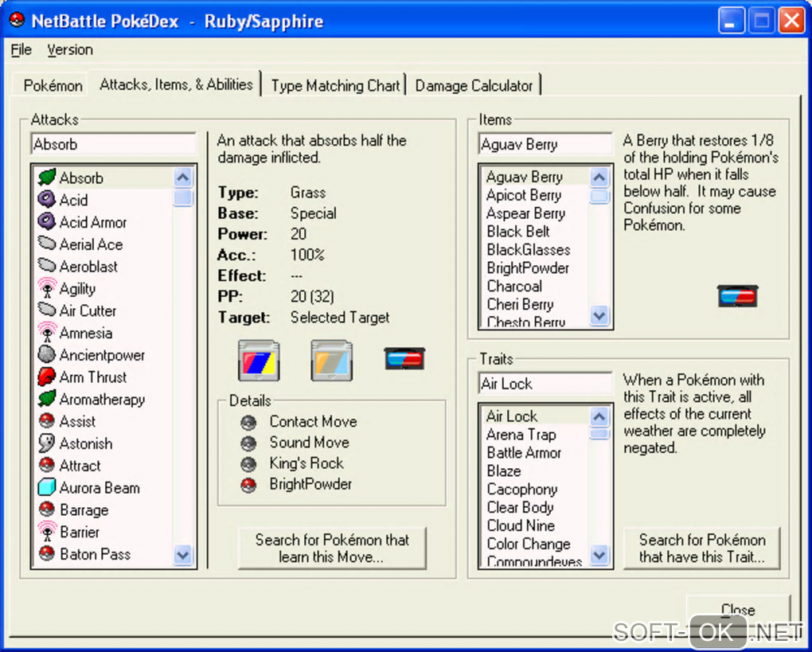
Task: Click the Traits list scrollbar thumb
Action: pyautogui.click(x=599, y=433)
